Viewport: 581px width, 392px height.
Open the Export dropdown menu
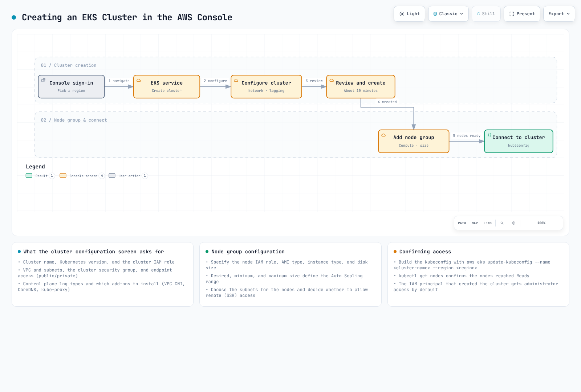[x=559, y=14]
